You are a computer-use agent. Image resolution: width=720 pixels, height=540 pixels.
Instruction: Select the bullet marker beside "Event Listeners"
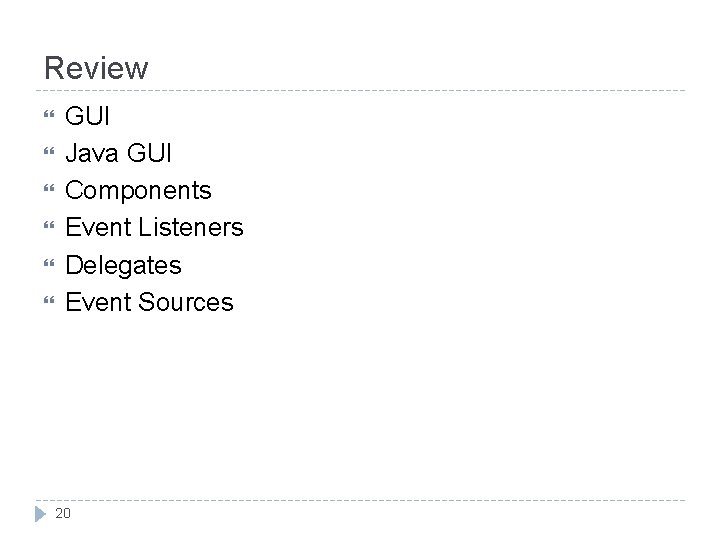coord(49,228)
